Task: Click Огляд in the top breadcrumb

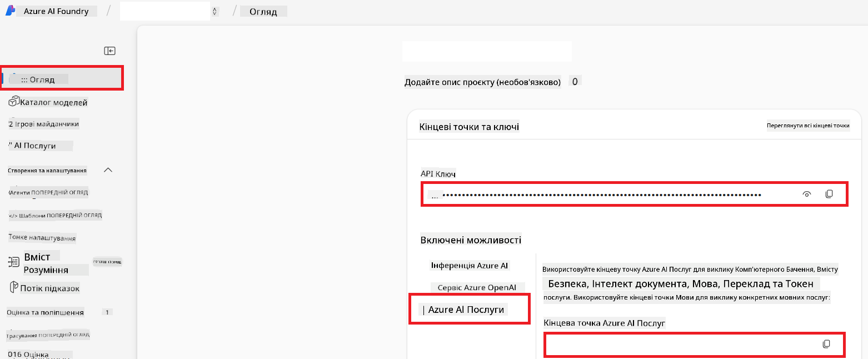Action: (263, 11)
